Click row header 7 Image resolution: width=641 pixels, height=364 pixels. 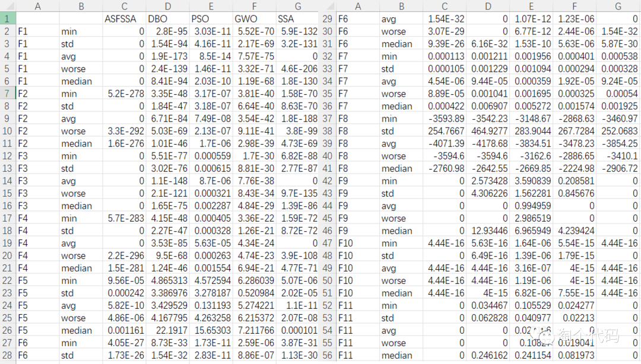click(8, 94)
